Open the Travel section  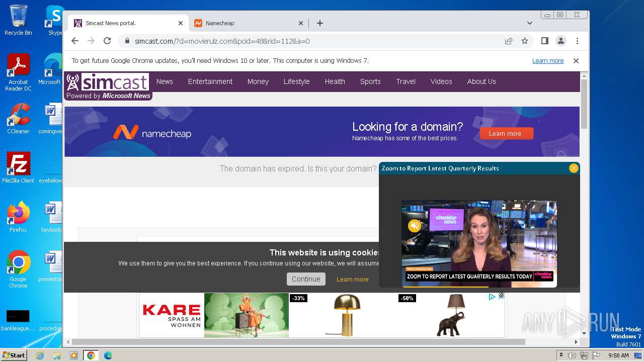coord(406,81)
